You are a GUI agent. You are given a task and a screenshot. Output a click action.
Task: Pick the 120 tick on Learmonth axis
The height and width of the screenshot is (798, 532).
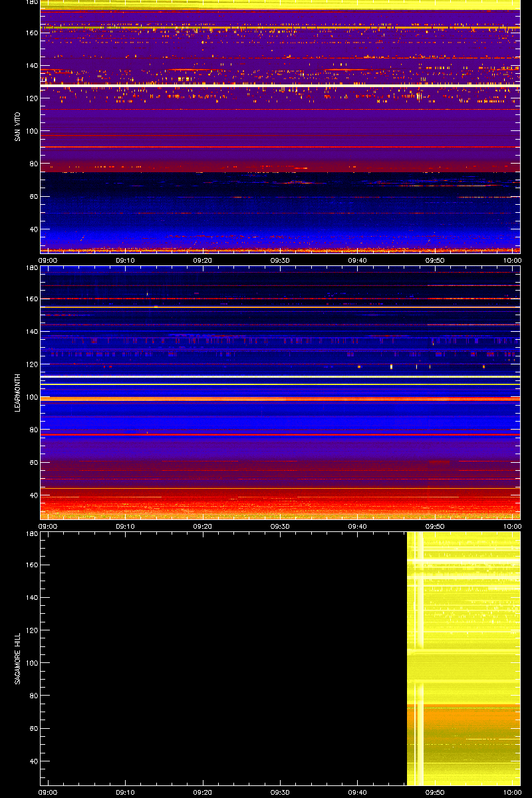31,364
